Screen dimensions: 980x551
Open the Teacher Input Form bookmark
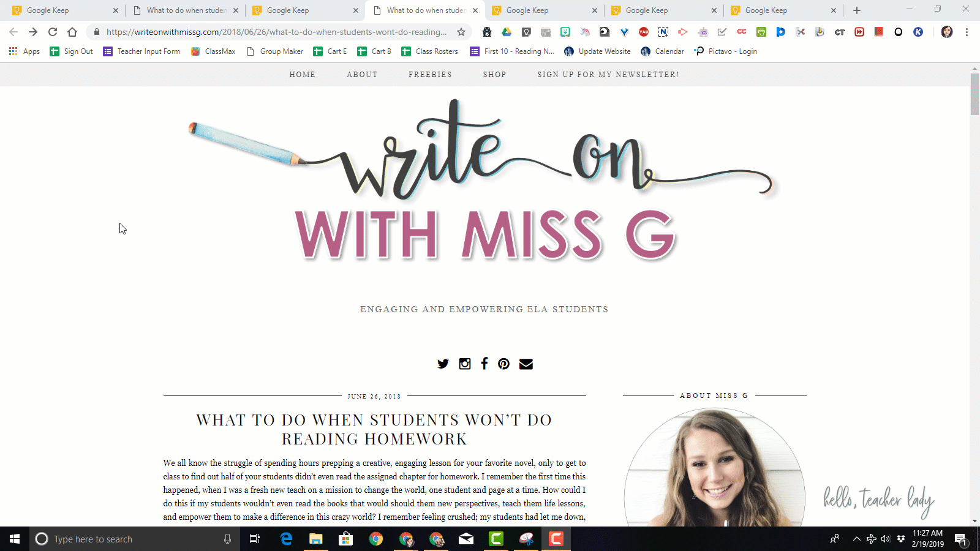point(141,51)
